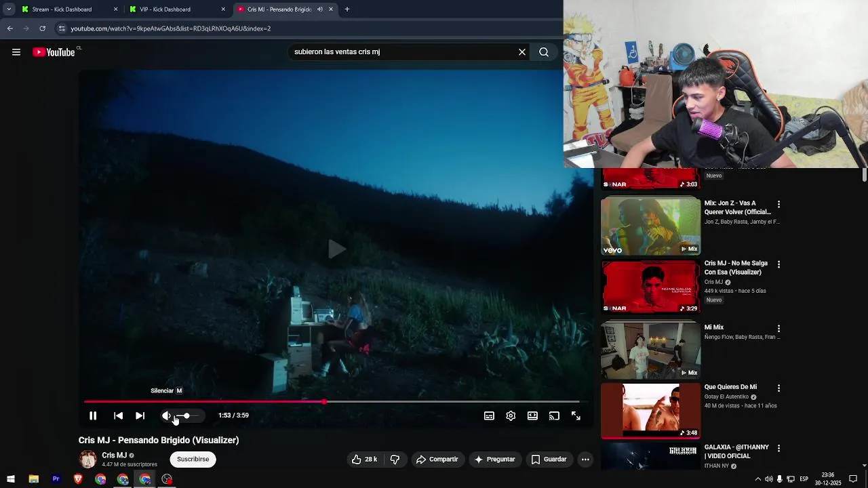Run search with the magnifier button
868x488 pixels.
click(x=544, y=52)
